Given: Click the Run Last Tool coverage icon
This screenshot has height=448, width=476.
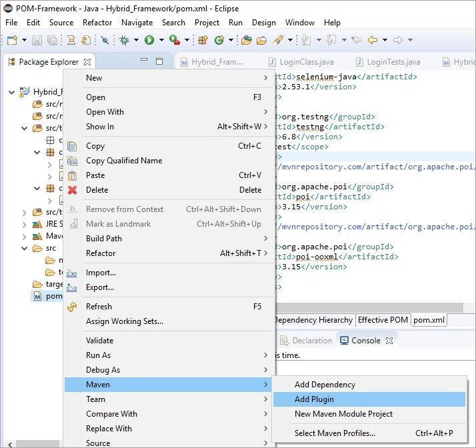Looking at the screenshot, I should (x=175, y=40).
